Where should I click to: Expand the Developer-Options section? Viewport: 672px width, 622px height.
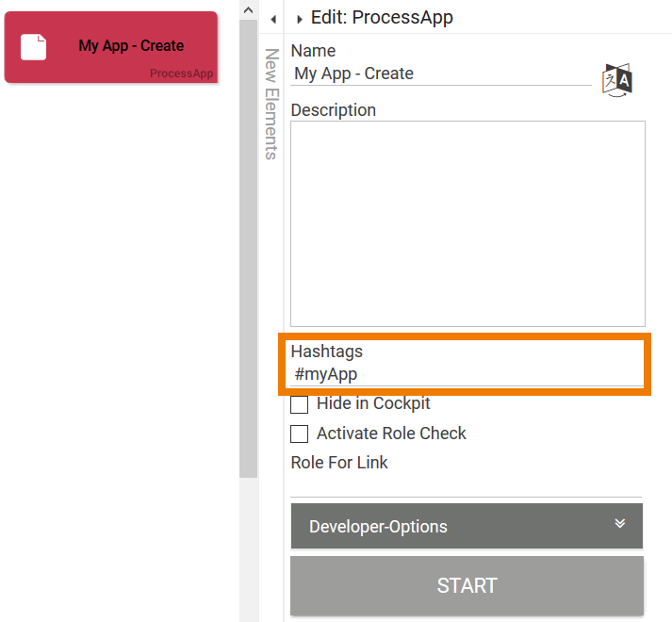[467, 527]
